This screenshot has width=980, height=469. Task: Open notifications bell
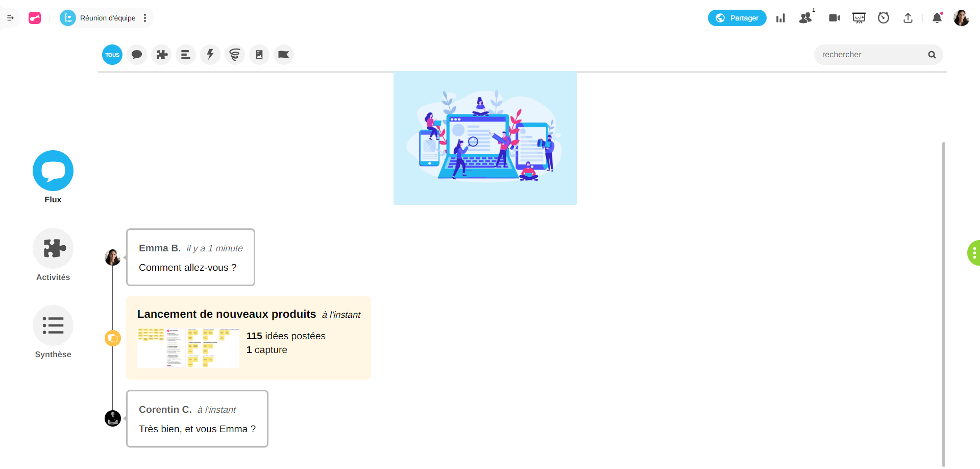[937, 18]
